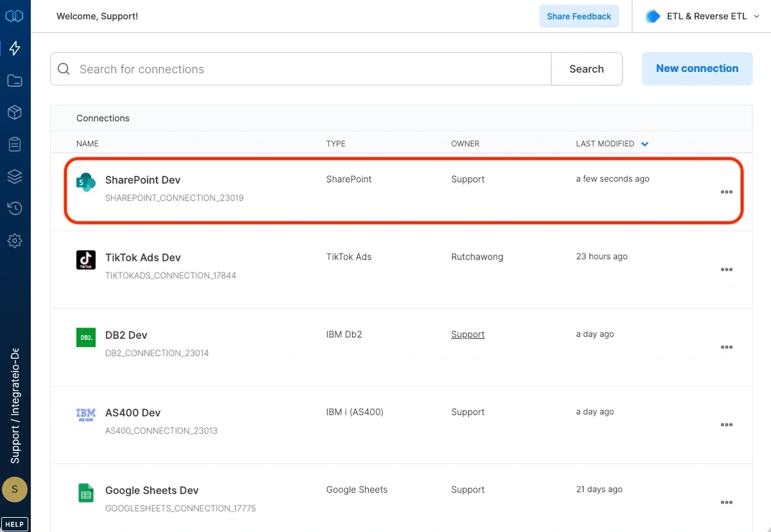Click the HELP badge in sidebar
This screenshot has width=771, height=532.
point(14,524)
